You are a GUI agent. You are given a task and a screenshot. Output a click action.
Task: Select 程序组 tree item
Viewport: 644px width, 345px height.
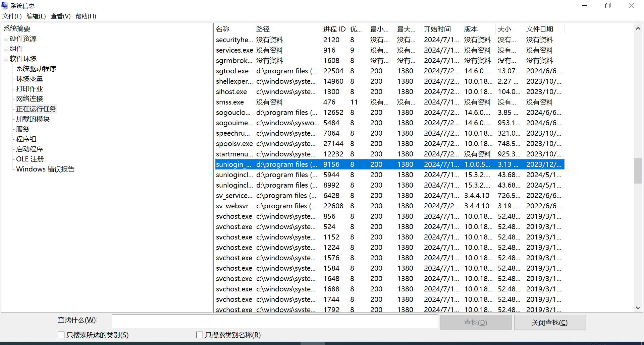(26, 139)
